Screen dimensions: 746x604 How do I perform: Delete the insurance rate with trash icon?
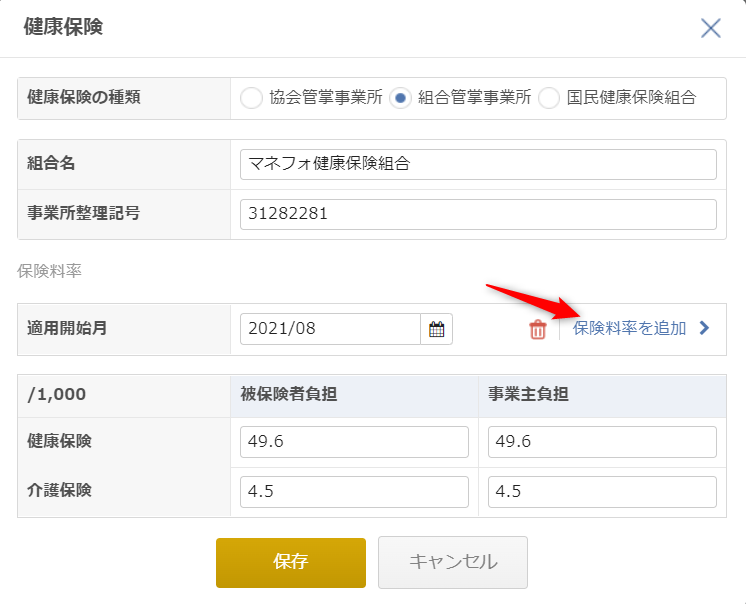click(x=538, y=329)
